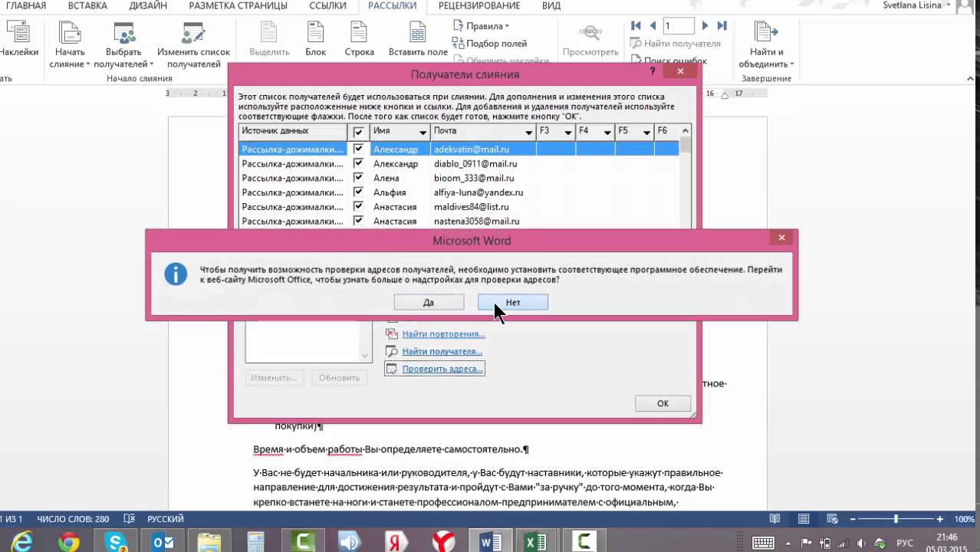Open the F4 column filter dropdown

607,133
